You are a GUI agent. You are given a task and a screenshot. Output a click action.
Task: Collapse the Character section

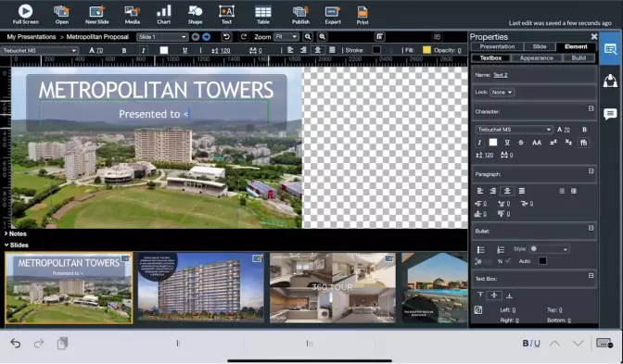(591, 108)
